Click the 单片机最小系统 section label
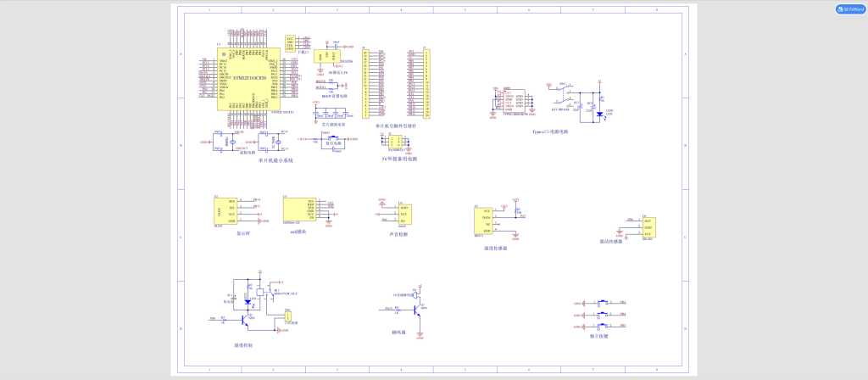 (x=276, y=160)
